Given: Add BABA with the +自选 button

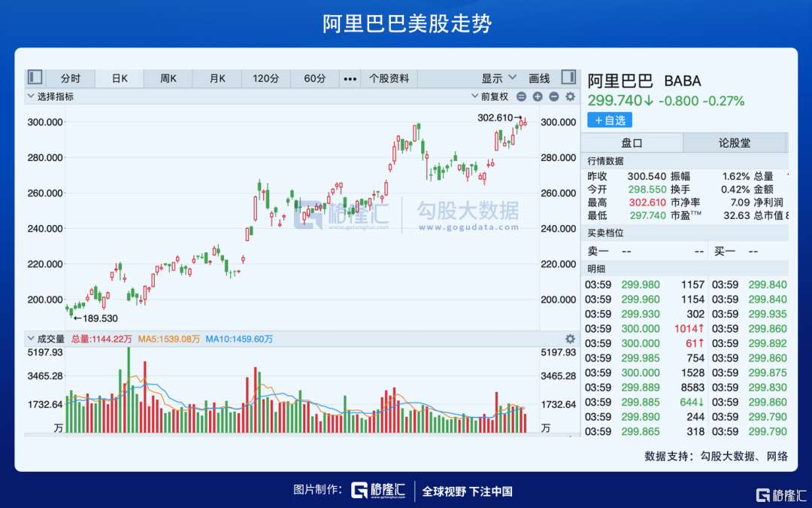Looking at the screenshot, I should point(610,120).
